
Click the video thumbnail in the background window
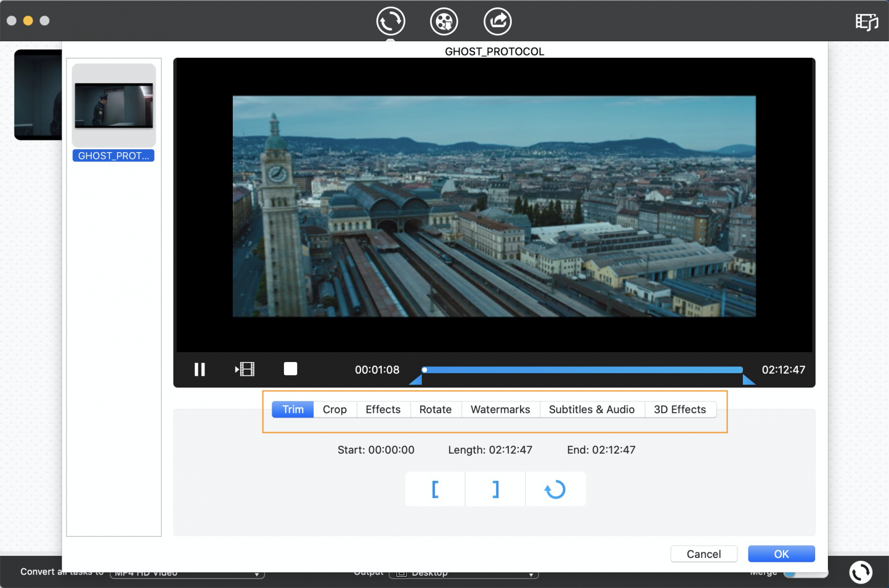point(38,94)
